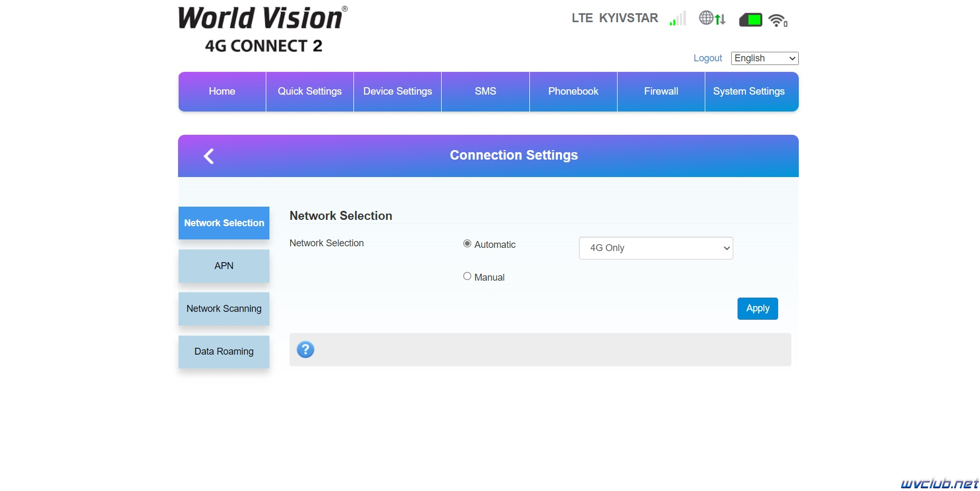Open the Device Settings tab
Viewport: 980px width, 491px height.
click(x=397, y=91)
